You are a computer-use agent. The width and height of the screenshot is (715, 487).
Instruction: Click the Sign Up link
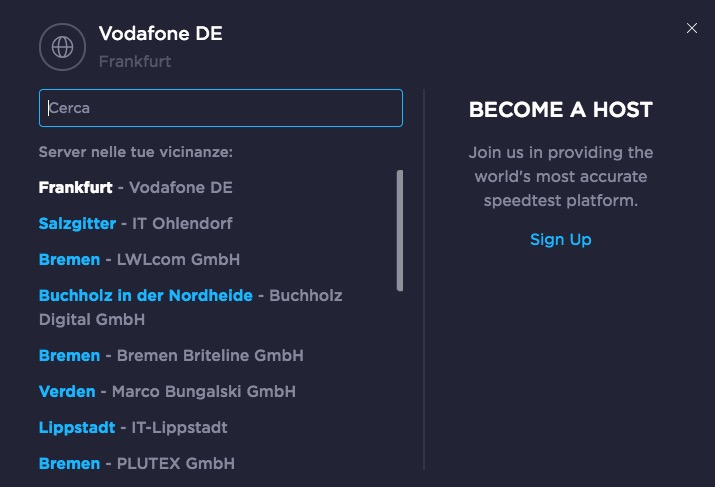coord(560,239)
